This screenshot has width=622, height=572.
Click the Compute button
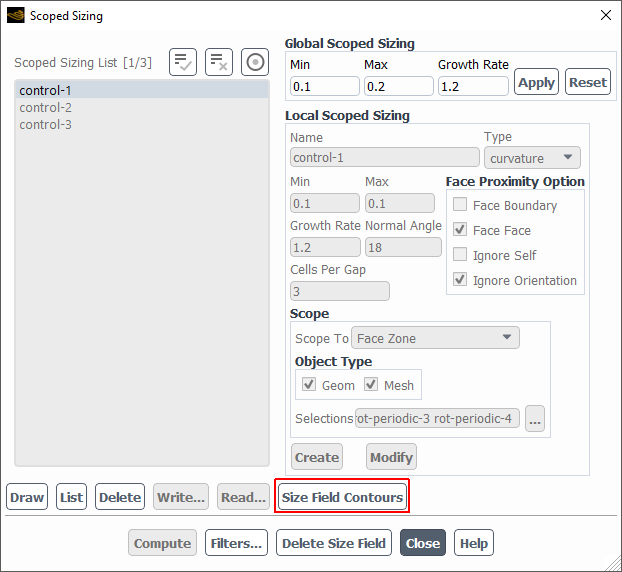point(162,543)
